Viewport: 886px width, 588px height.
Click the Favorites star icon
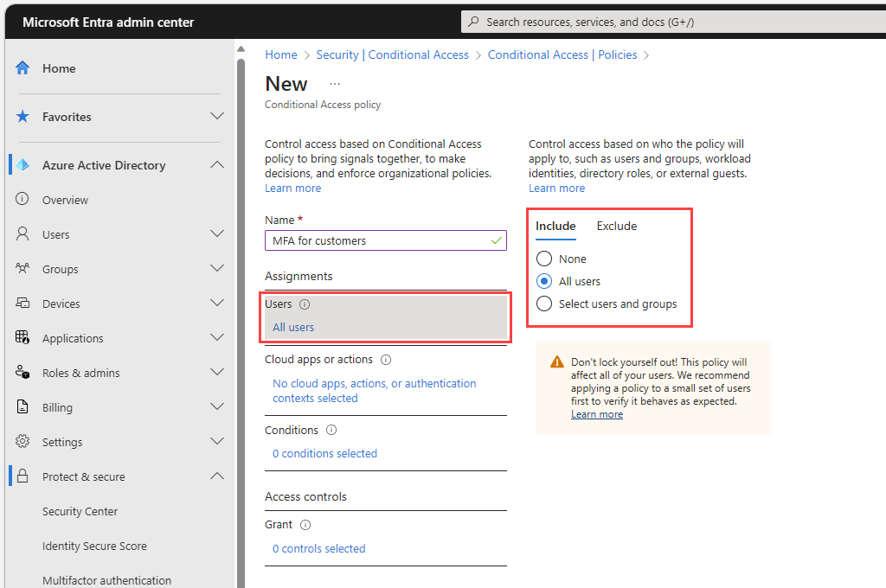point(22,117)
